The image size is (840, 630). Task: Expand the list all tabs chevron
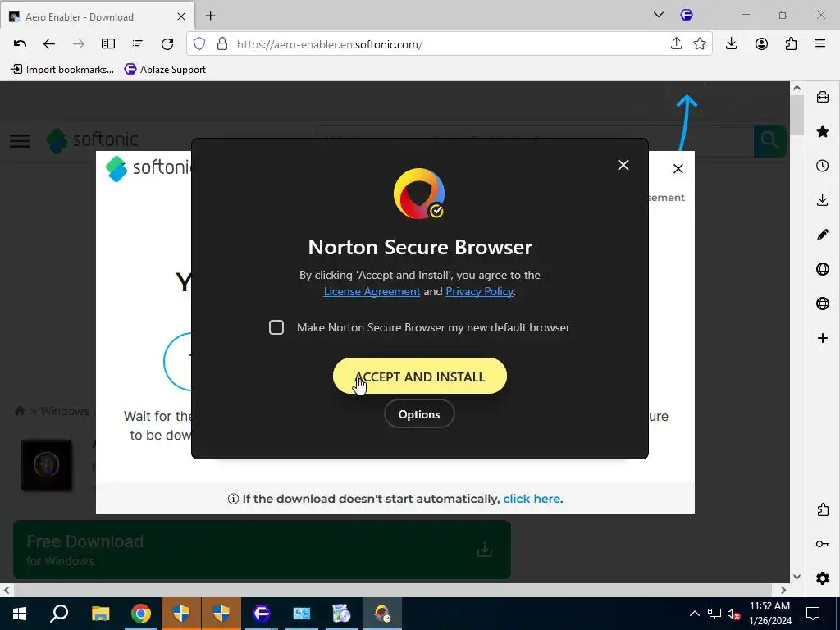(x=659, y=15)
